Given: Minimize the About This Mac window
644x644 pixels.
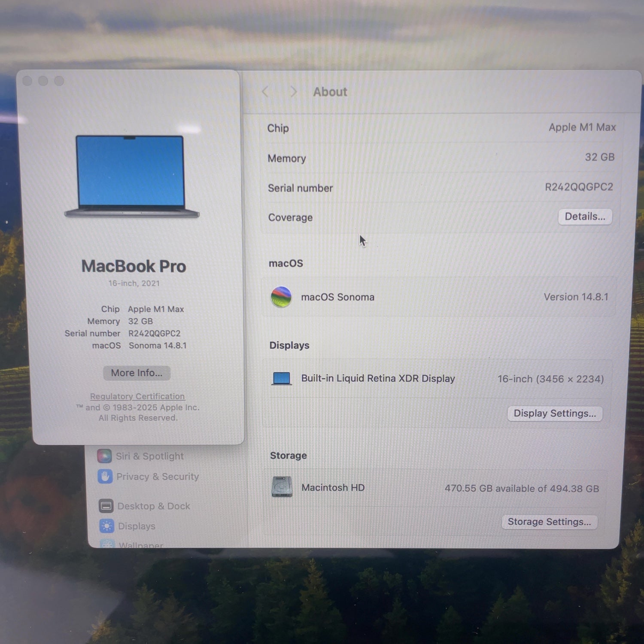Looking at the screenshot, I should click(x=43, y=81).
